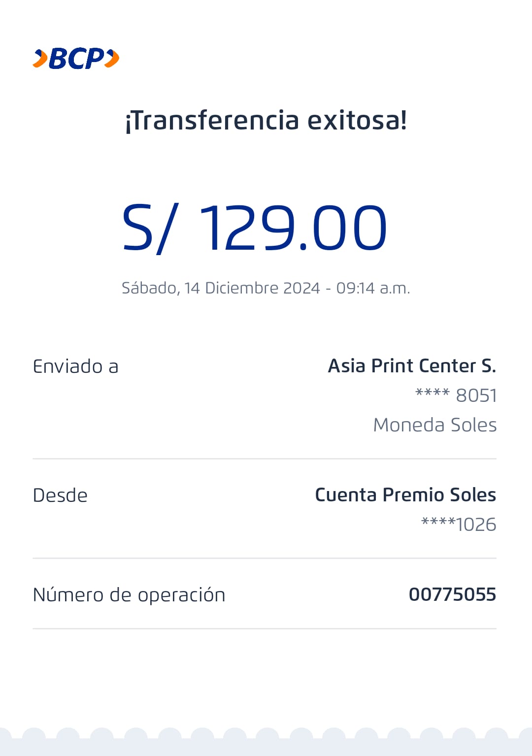Select the ¡Transferencia exitosa! heading
The height and width of the screenshot is (756, 532).
(x=266, y=121)
